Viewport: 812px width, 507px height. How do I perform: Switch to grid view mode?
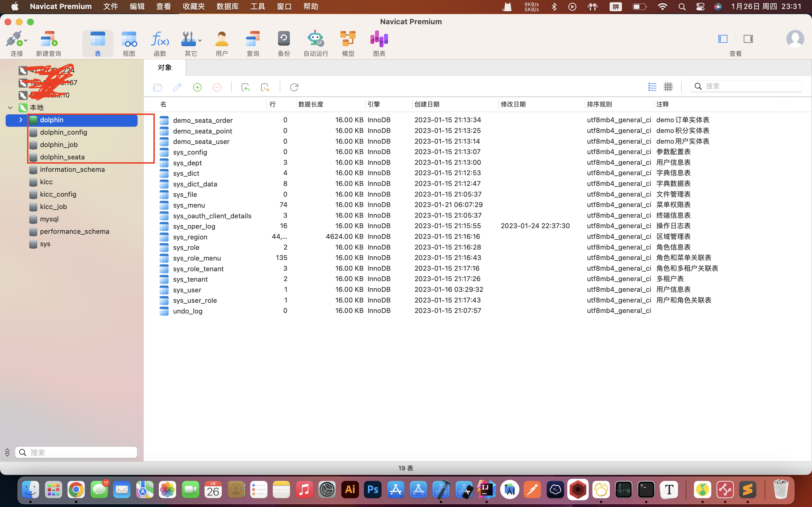(x=668, y=87)
